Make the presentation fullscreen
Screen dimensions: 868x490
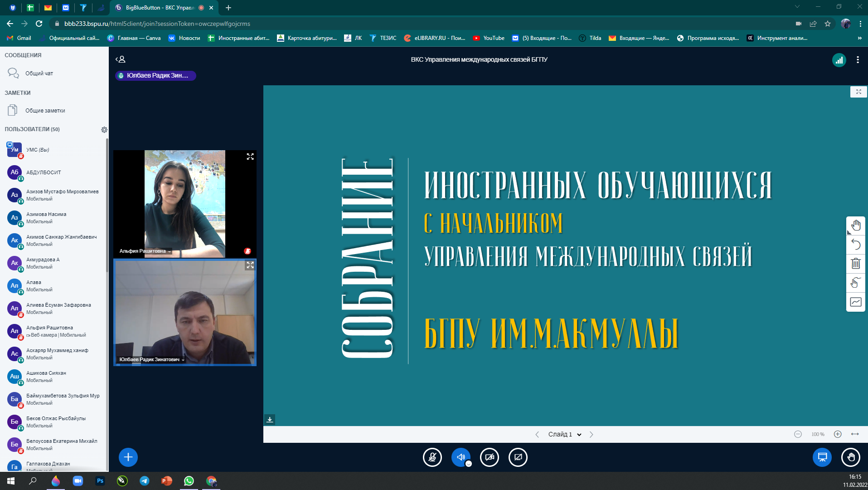coord(858,92)
